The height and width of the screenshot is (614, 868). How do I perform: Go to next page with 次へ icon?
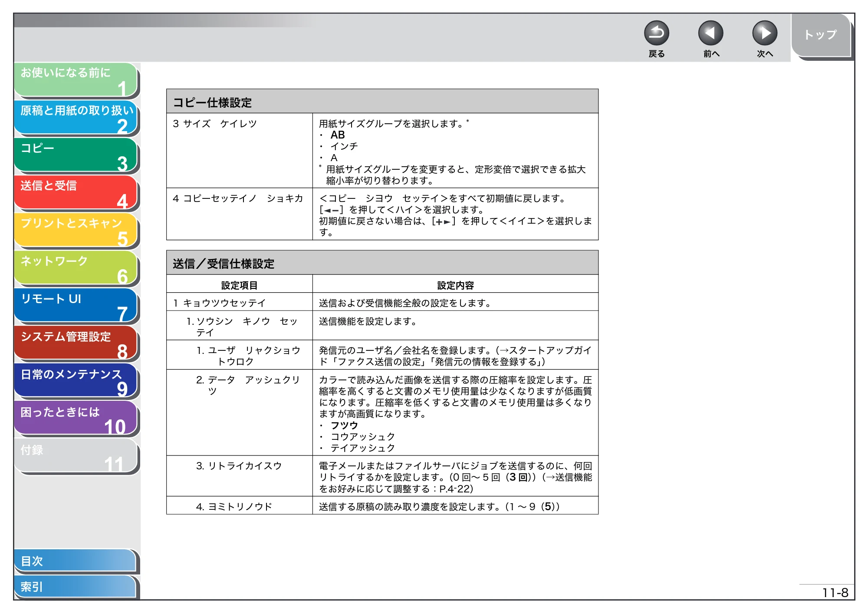764,33
